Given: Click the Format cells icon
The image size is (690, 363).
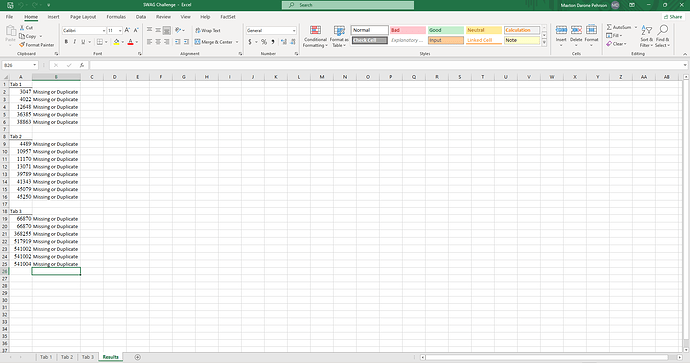Looking at the screenshot, I should point(591,30).
